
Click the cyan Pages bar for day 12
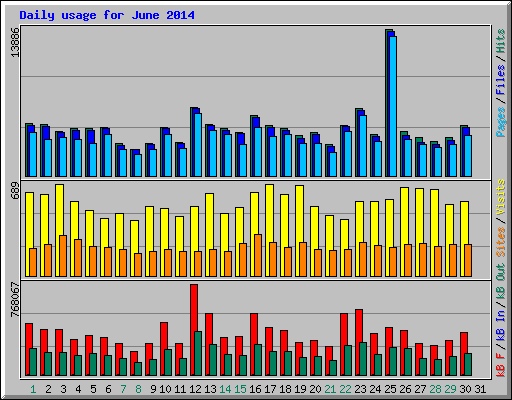click(x=198, y=145)
